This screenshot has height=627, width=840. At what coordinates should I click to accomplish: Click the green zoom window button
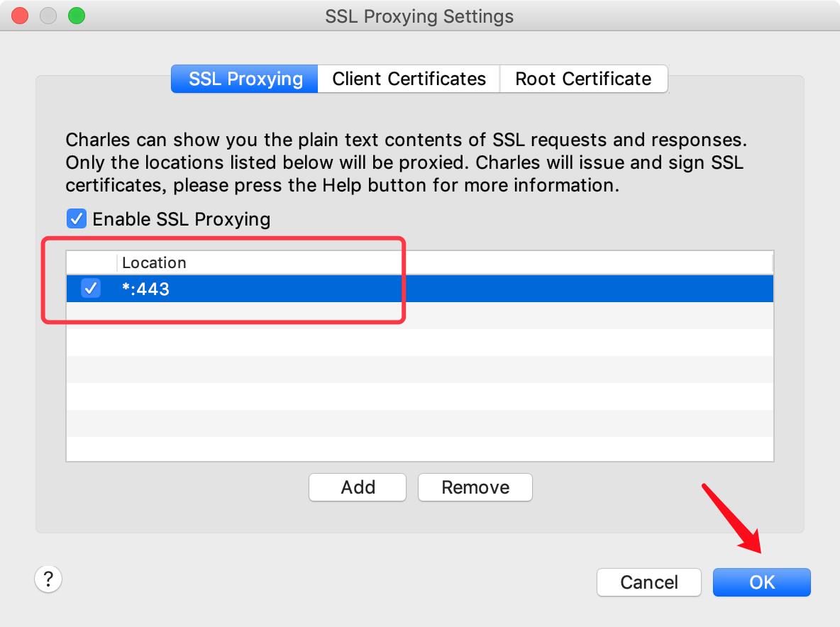(x=76, y=16)
